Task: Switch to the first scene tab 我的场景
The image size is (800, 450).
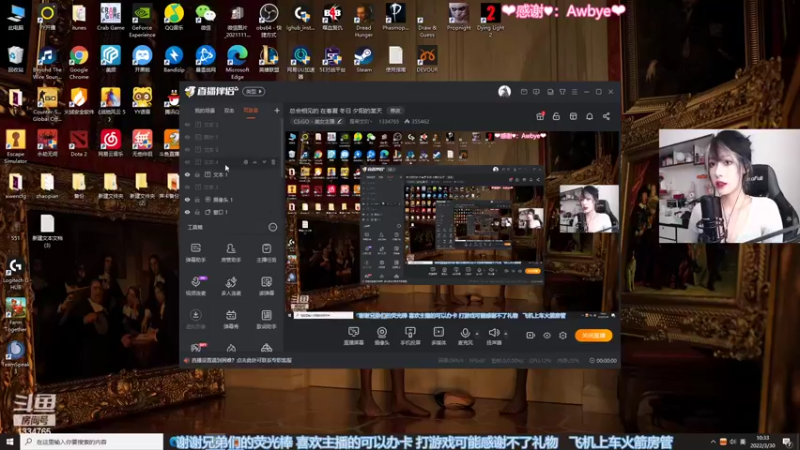Action: tap(205, 111)
